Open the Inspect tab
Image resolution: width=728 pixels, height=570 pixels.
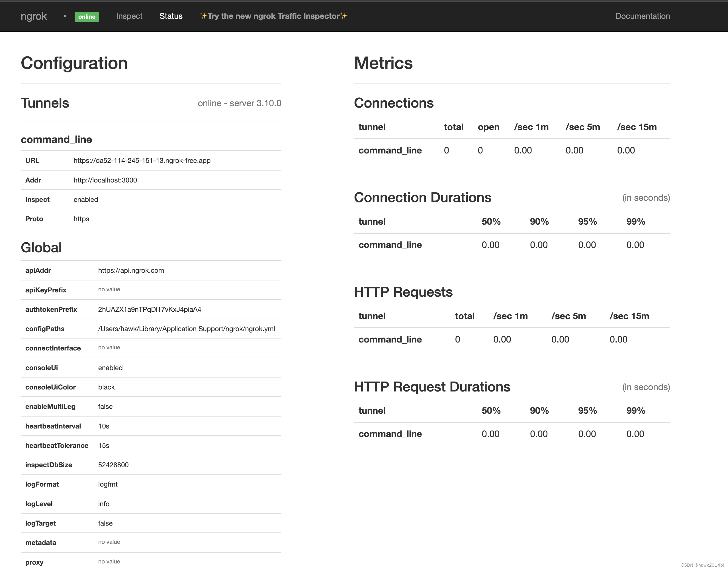click(129, 16)
